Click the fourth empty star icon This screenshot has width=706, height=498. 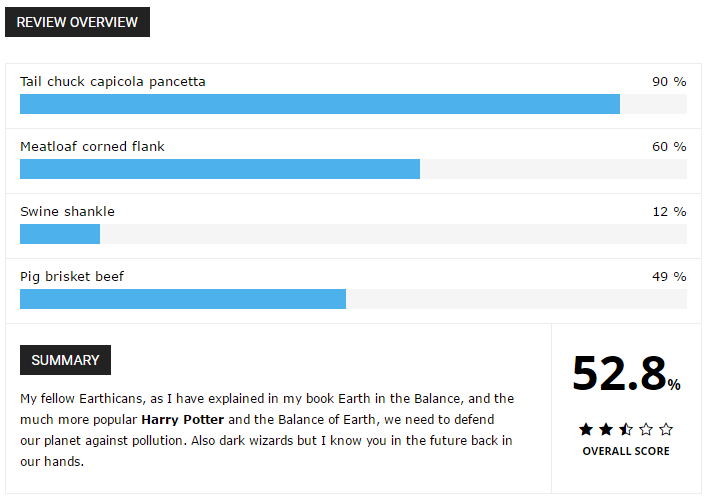[646, 429]
